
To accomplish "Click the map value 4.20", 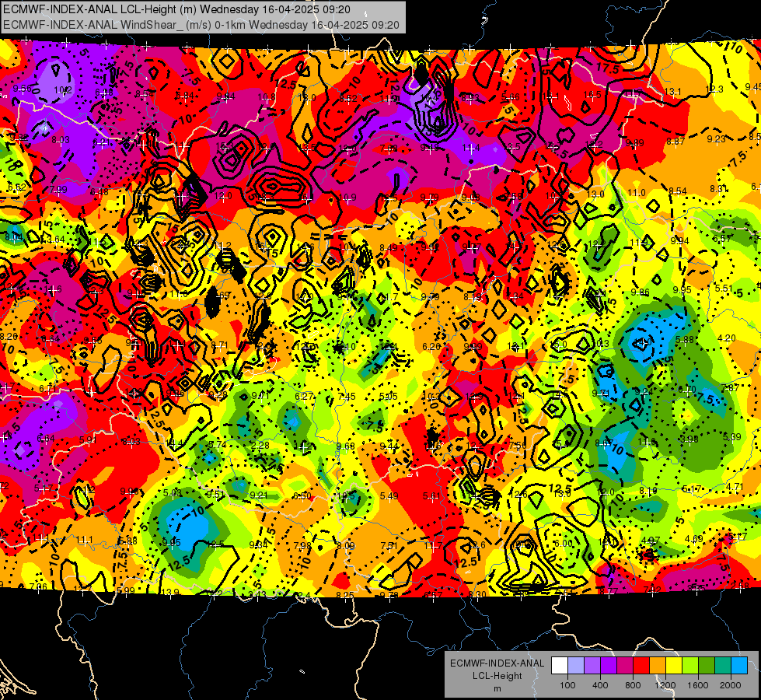I will (x=726, y=338).
